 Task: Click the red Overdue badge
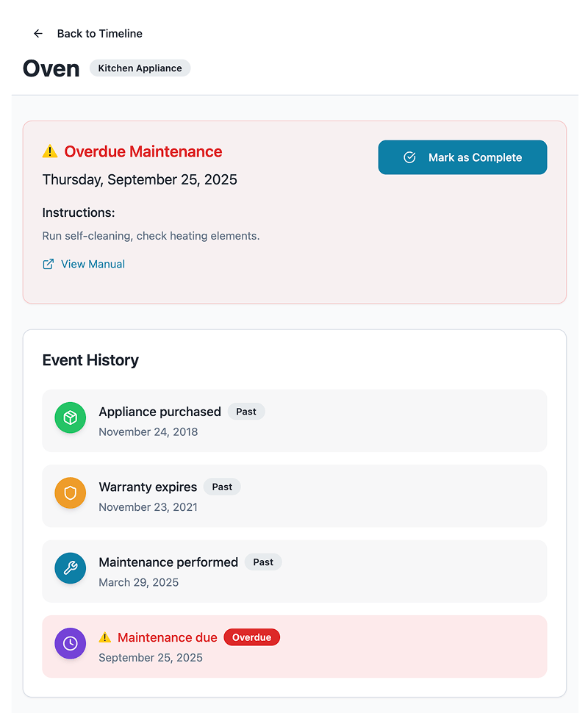coord(251,637)
